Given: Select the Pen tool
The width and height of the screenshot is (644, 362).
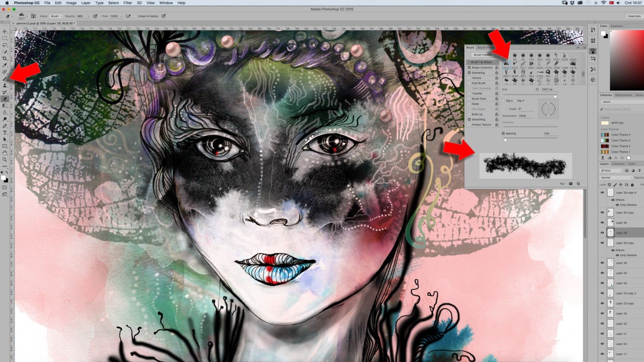Looking at the screenshot, I should (x=5, y=126).
